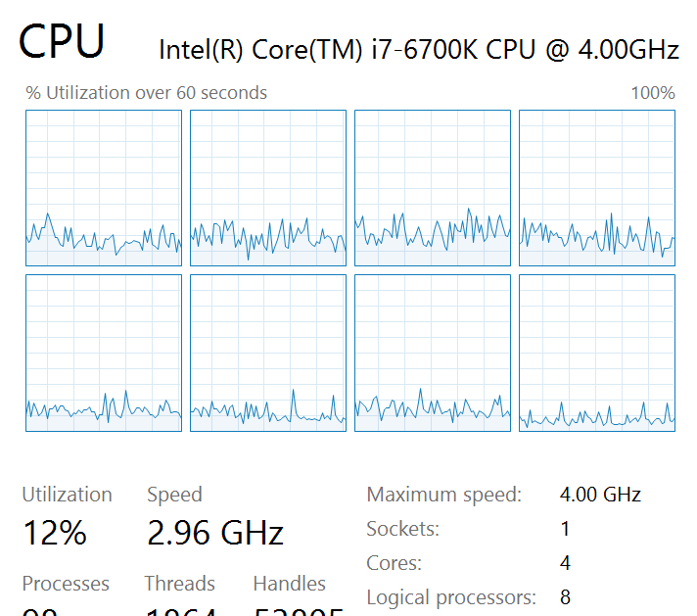The image size is (697, 616).
Task: Click the third graph in the bottom row
Action: [x=433, y=353]
